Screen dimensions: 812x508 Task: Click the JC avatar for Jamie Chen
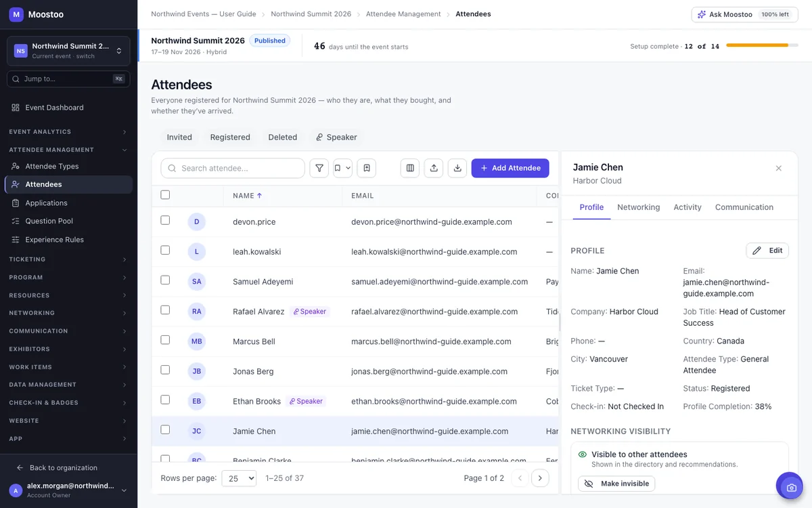click(197, 431)
